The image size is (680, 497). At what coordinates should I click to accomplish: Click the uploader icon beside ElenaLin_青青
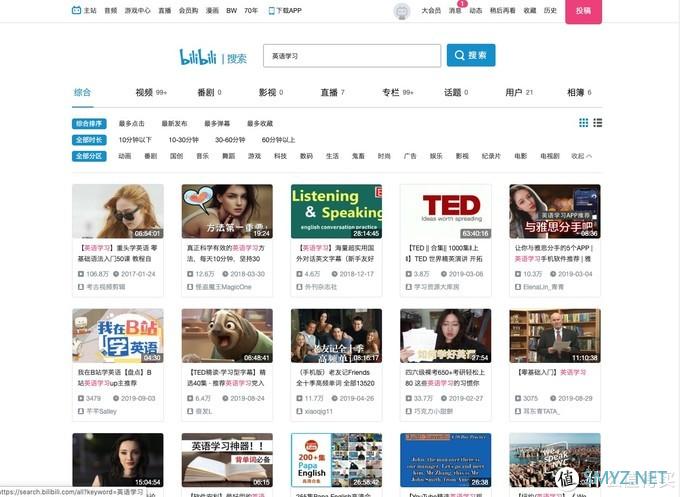518,287
